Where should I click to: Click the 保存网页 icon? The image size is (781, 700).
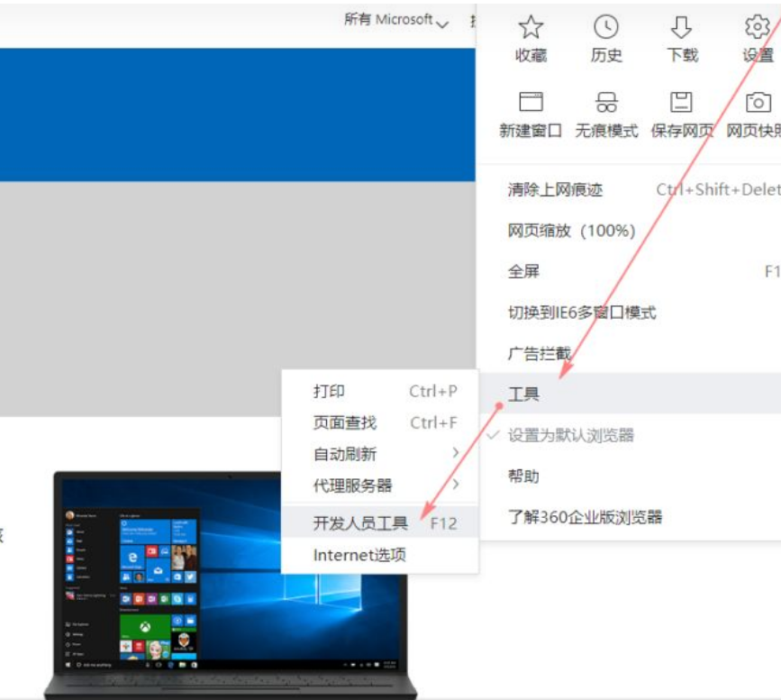(x=682, y=102)
